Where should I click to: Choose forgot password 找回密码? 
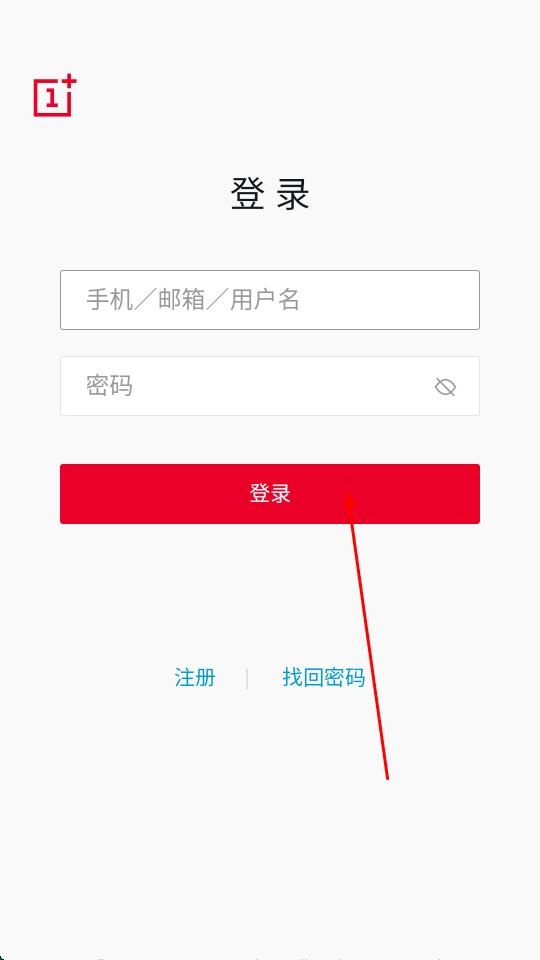coord(324,678)
